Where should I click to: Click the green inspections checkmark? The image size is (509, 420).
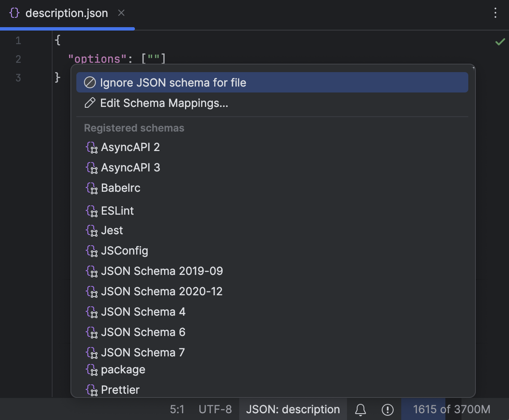[500, 41]
